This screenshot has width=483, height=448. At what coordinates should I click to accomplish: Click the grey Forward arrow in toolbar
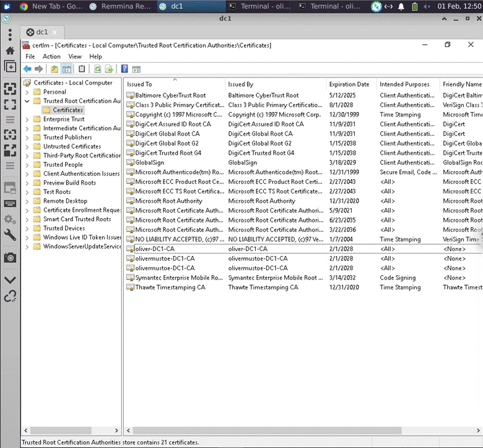click(39, 69)
